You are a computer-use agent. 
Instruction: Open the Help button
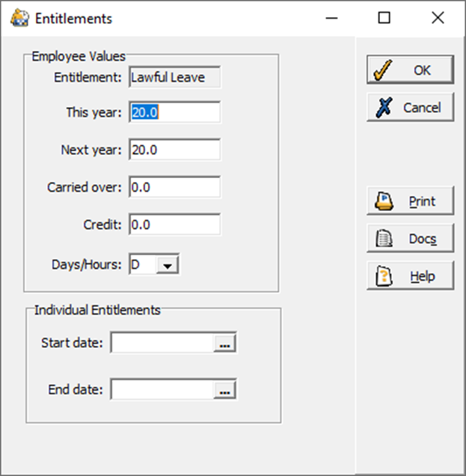(x=410, y=276)
